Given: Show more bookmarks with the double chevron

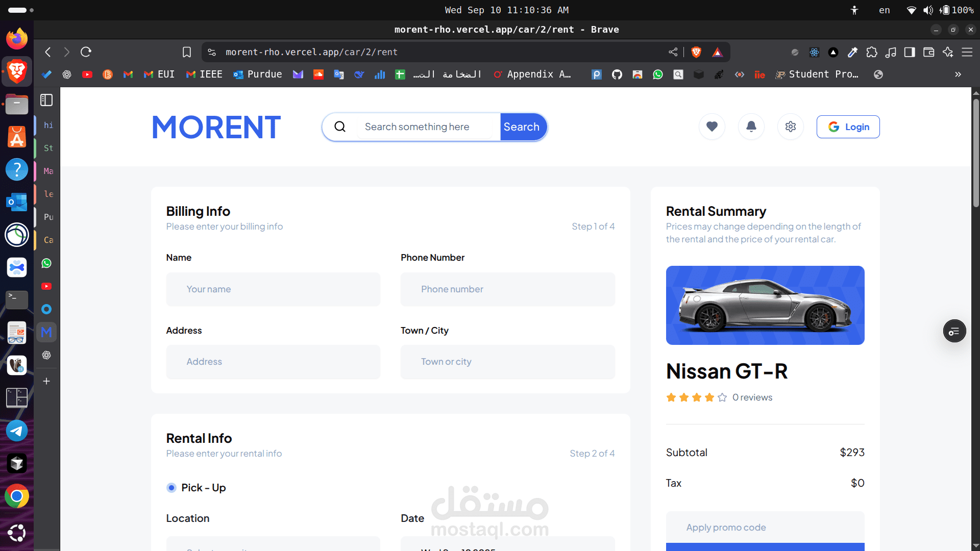Looking at the screenshot, I should pyautogui.click(x=958, y=74).
